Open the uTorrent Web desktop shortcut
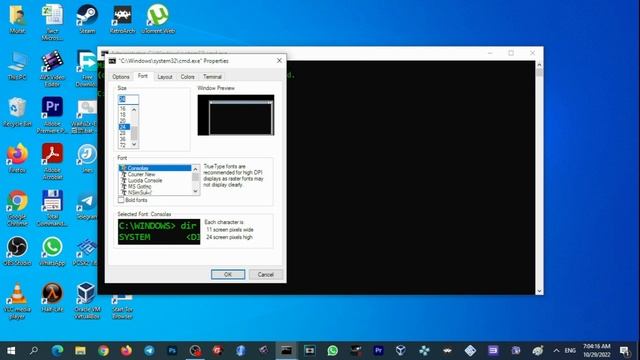Image resolution: width=640 pixels, height=360 pixels. pyautogui.click(x=158, y=19)
